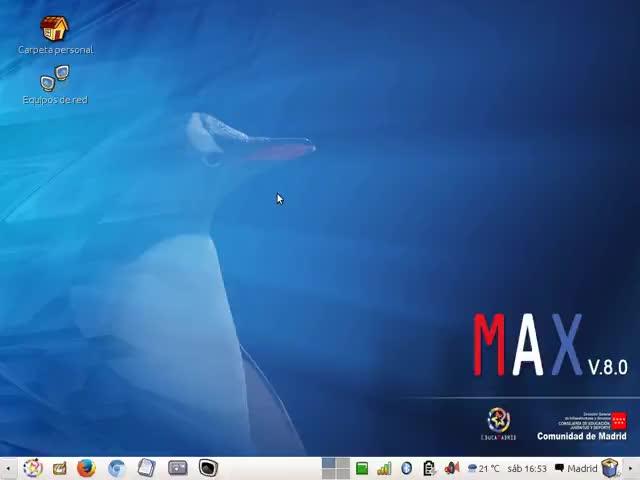Click the Bluetooth tray icon

pyautogui.click(x=407, y=469)
